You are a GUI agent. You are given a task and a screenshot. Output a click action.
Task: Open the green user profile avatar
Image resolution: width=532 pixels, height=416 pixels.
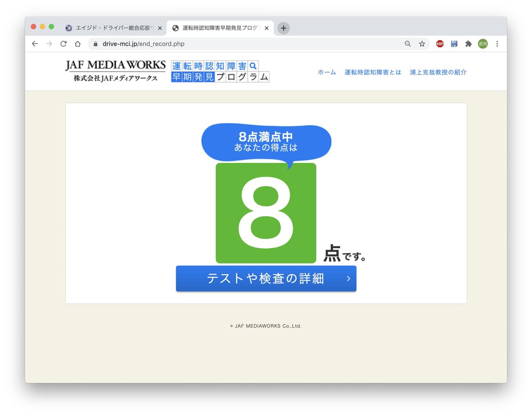[483, 44]
